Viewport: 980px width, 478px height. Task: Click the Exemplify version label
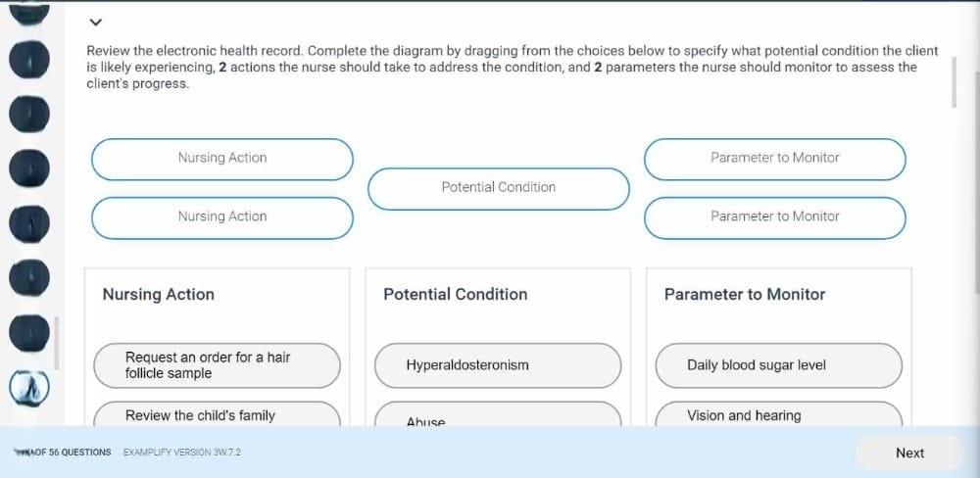pos(182,453)
